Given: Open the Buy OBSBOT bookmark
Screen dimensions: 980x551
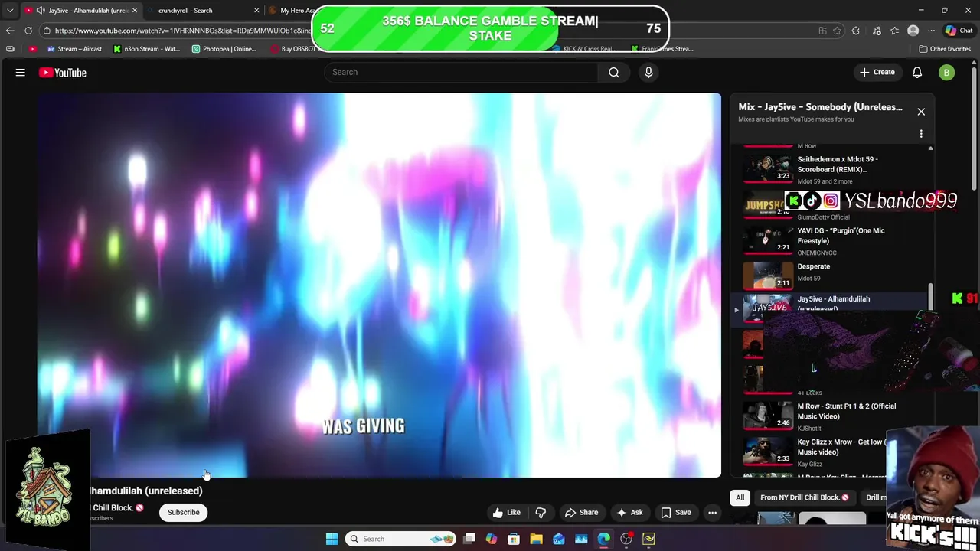Looking at the screenshot, I should pos(292,49).
